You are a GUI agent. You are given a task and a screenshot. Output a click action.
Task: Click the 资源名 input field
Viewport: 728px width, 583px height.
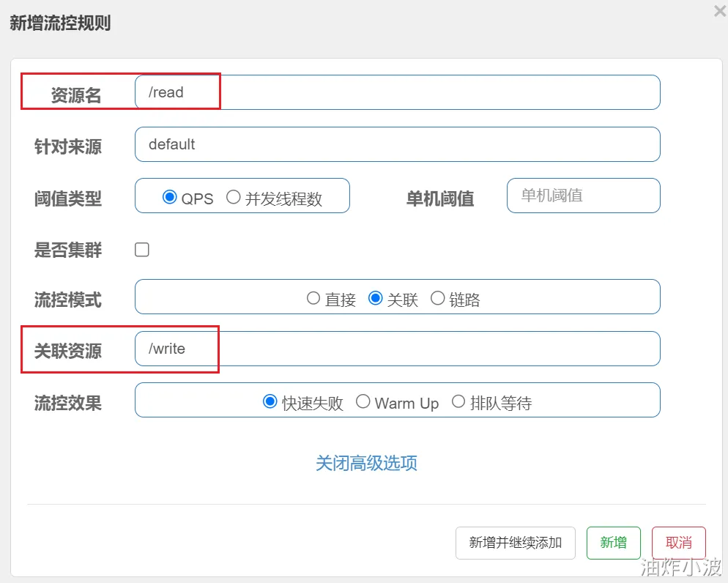pyautogui.click(x=397, y=92)
